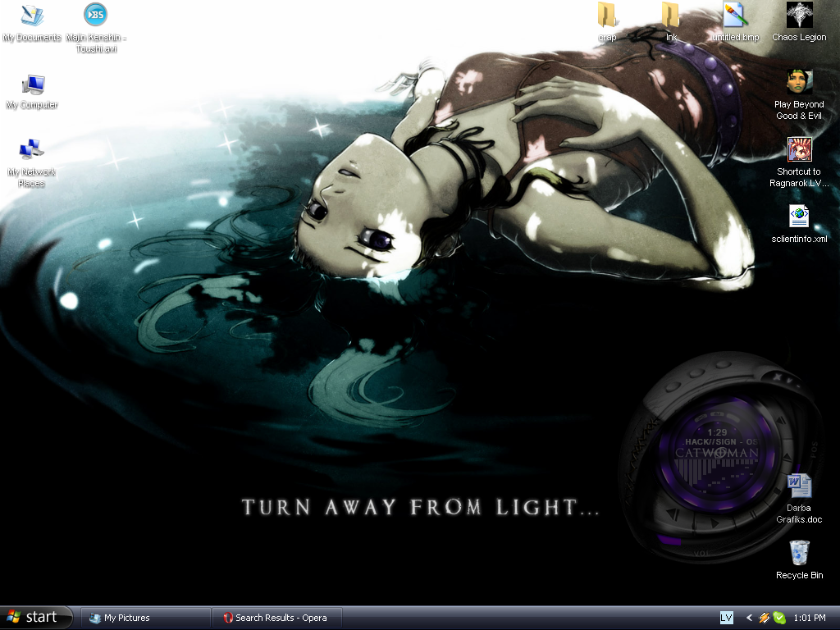This screenshot has height=630, width=840.
Task: Click the previous track button on the player
Action: tap(673, 514)
